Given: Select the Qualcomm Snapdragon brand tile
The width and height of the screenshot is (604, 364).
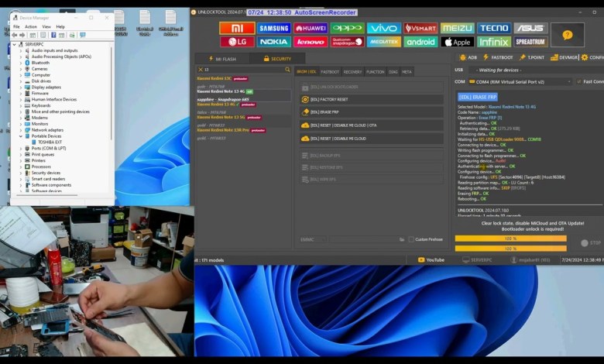Looking at the screenshot, I should point(347,42).
